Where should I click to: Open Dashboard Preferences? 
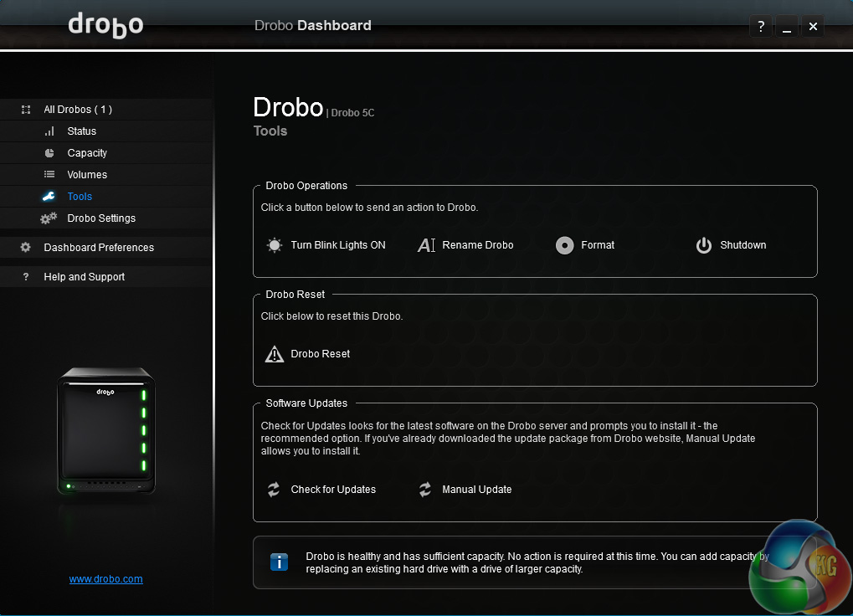[x=99, y=248]
